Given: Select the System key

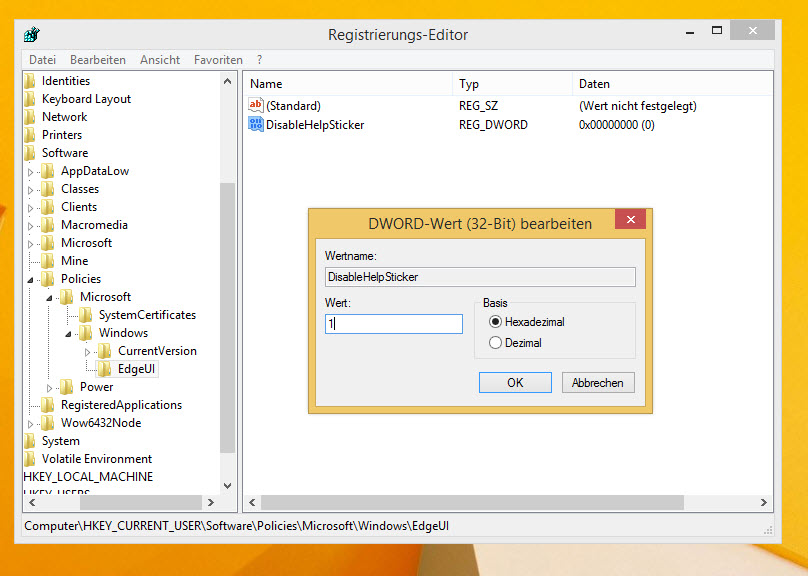Looking at the screenshot, I should [x=60, y=441].
